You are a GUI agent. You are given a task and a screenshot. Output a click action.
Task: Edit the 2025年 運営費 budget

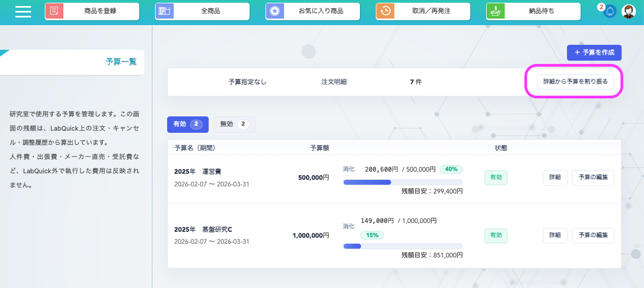tap(593, 178)
